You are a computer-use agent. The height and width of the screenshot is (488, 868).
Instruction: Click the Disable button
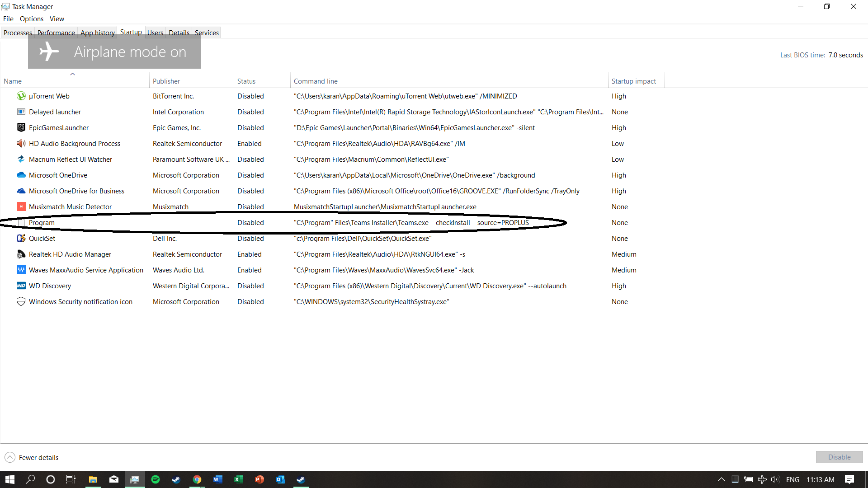click(x=839, y=457)
